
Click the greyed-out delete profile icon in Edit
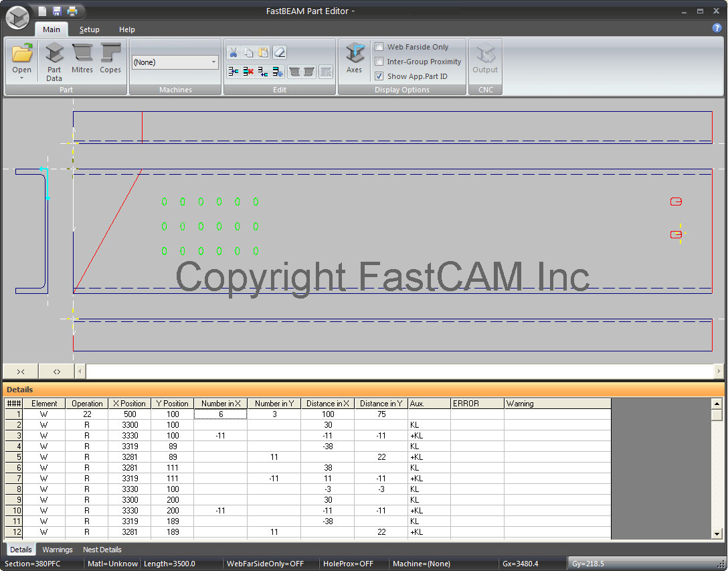click(x=326, y=72)
